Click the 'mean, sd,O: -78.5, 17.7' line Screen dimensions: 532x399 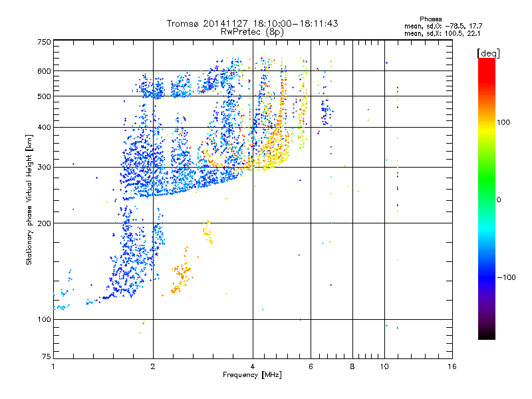tap(443, 26)
